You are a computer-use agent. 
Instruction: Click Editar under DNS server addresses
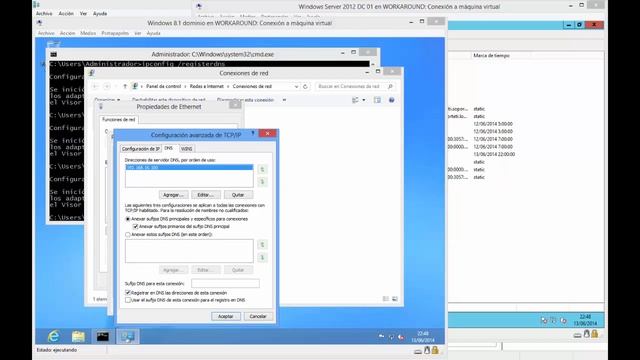click(206, 195)
